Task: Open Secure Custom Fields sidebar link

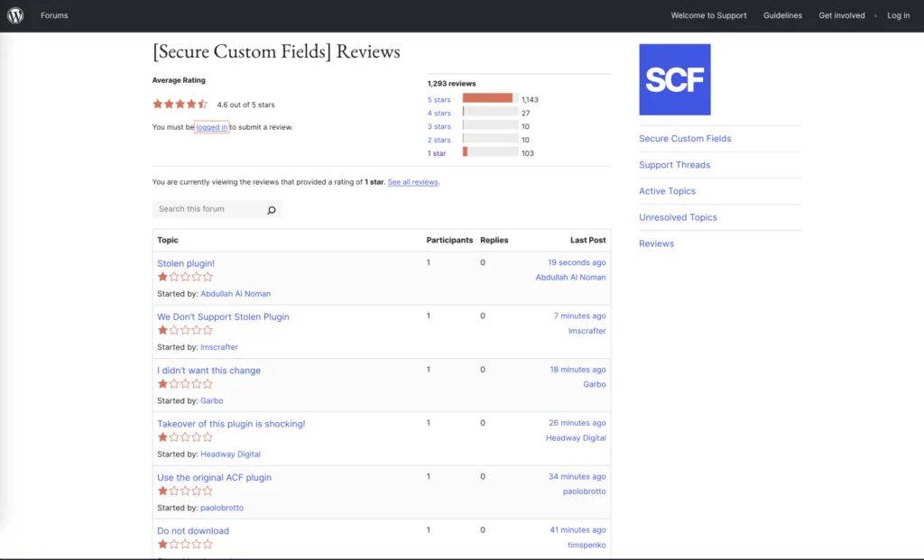Action: point(685,138)
